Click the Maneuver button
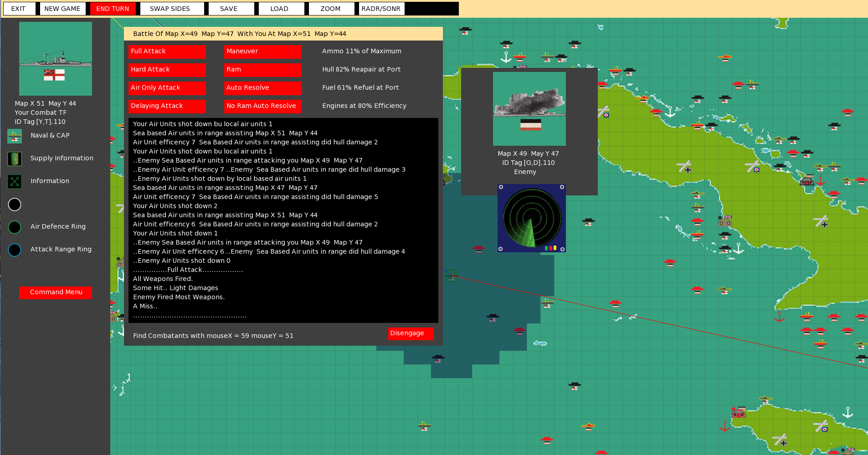The width and height of the screenshot is (868, 455). (262, 52)
